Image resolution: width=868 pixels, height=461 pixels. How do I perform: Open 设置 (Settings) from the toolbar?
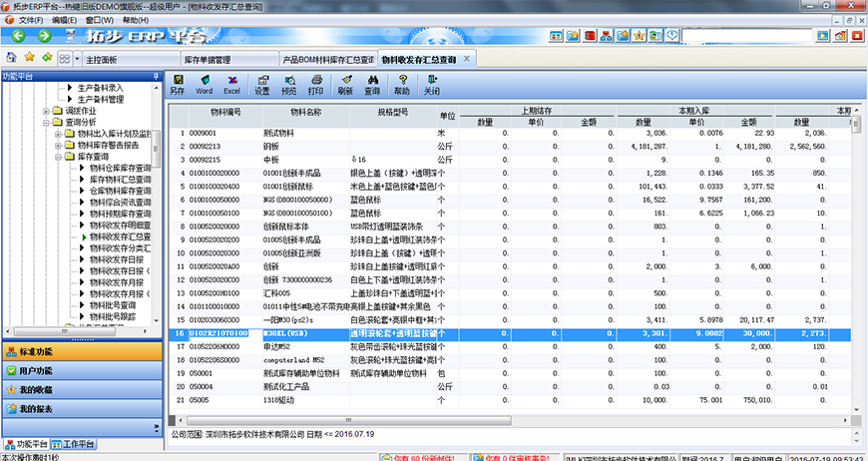pos(262,84)
